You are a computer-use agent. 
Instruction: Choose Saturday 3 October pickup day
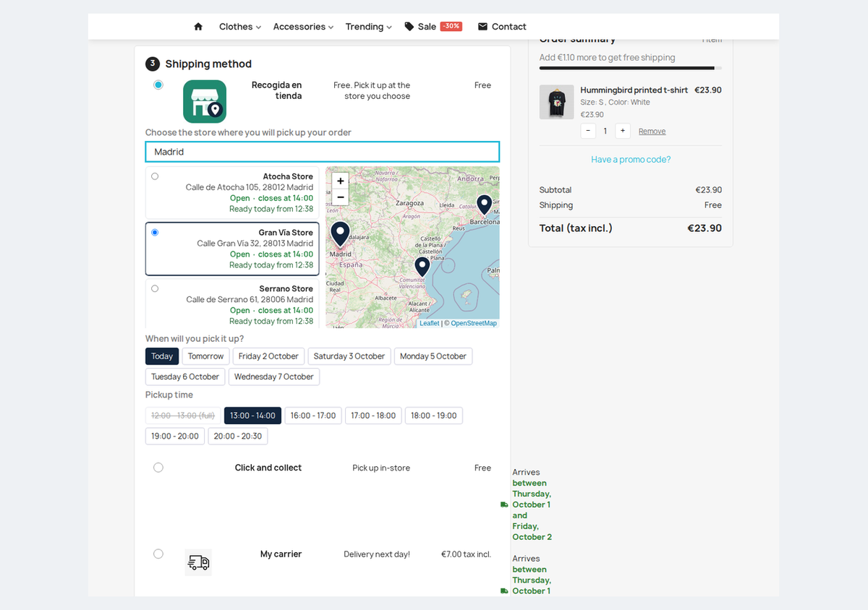(349, 356)
